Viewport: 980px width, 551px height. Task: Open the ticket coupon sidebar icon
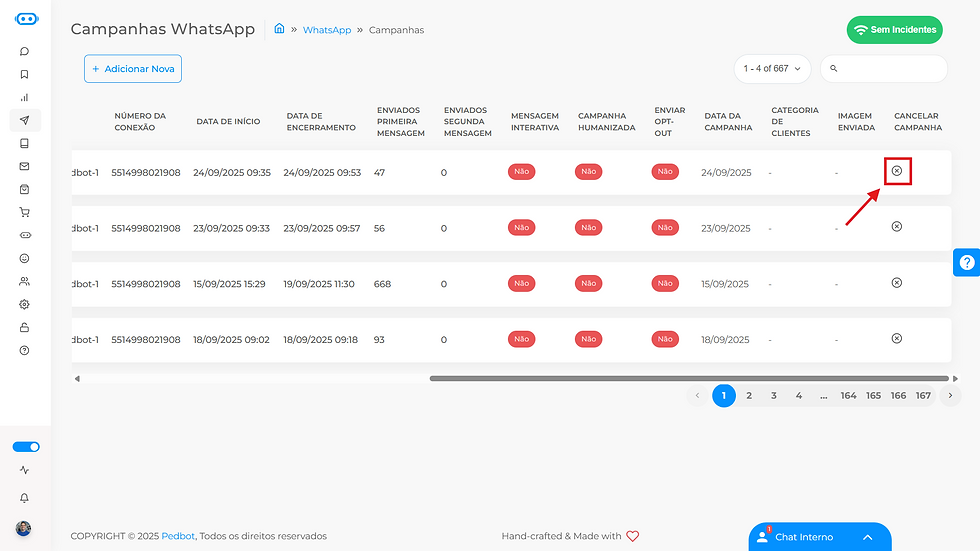(x=24, y=236)
